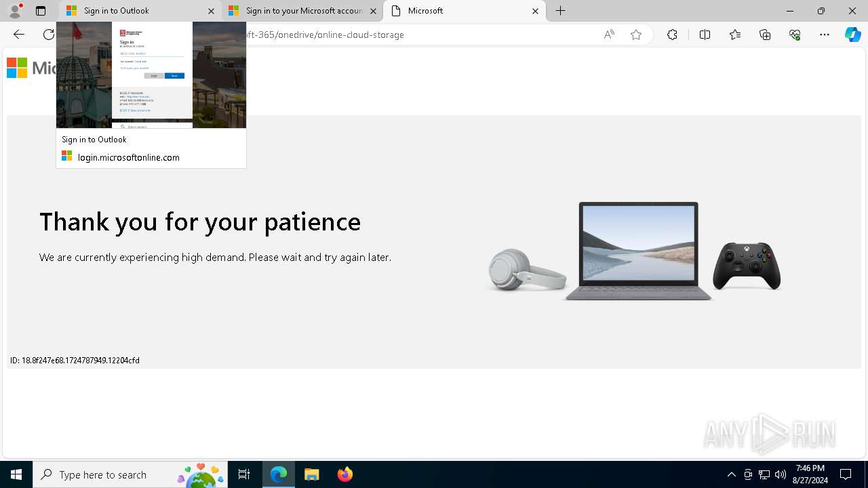Restore down the Edge window

point(821,11)
